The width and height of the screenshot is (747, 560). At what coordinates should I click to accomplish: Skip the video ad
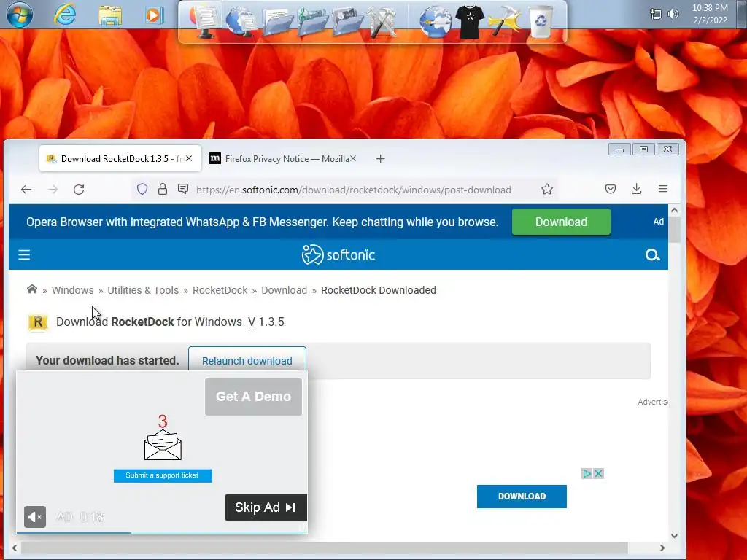pyautogui.click(x=266, y=507)
